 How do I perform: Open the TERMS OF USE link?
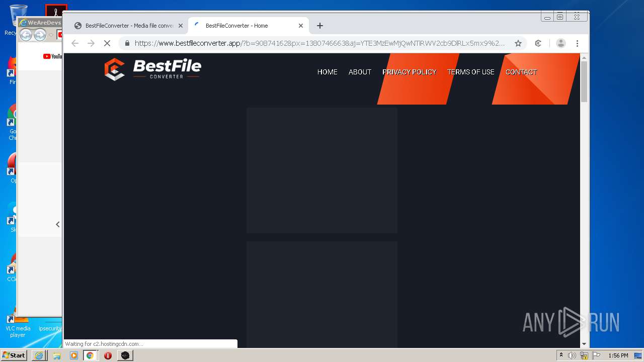coord(471,72)
